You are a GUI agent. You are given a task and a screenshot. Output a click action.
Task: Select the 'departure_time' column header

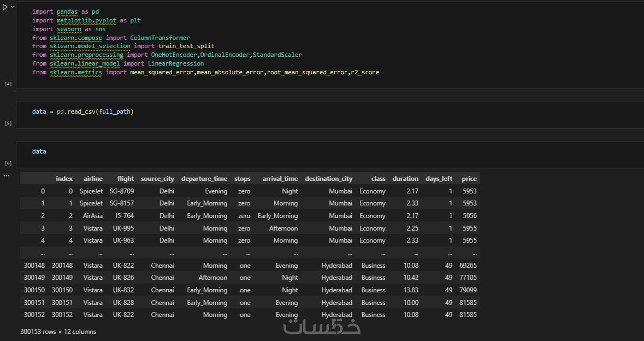tap(204, 179)
